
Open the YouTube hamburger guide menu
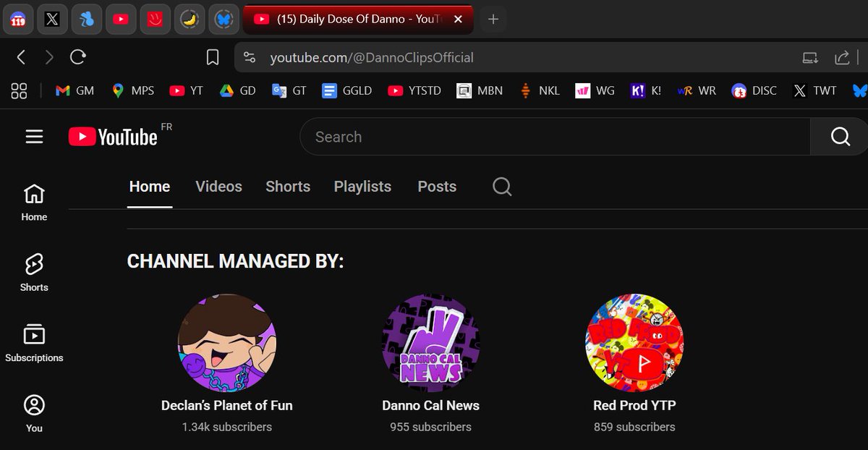coord(34,136)
